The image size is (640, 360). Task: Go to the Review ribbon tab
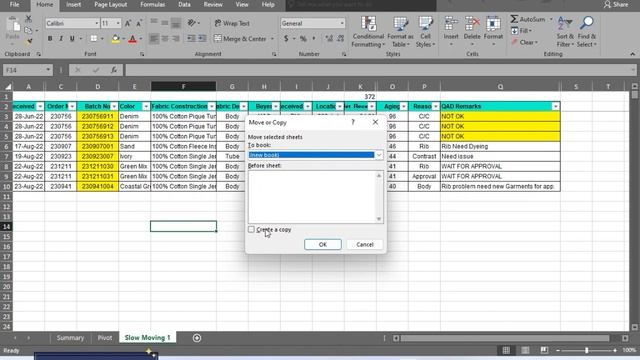[x=213, y=4]
